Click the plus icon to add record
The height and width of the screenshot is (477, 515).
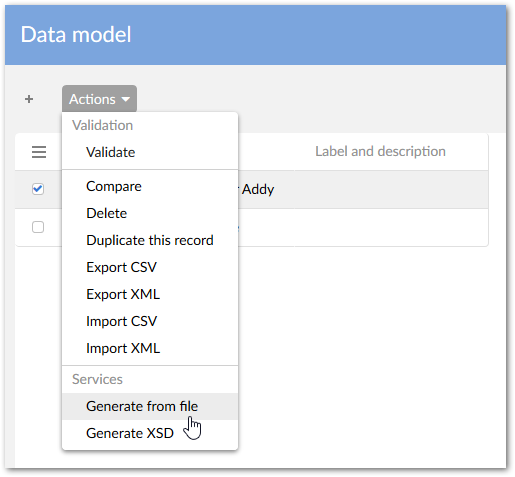pos(29,99)
